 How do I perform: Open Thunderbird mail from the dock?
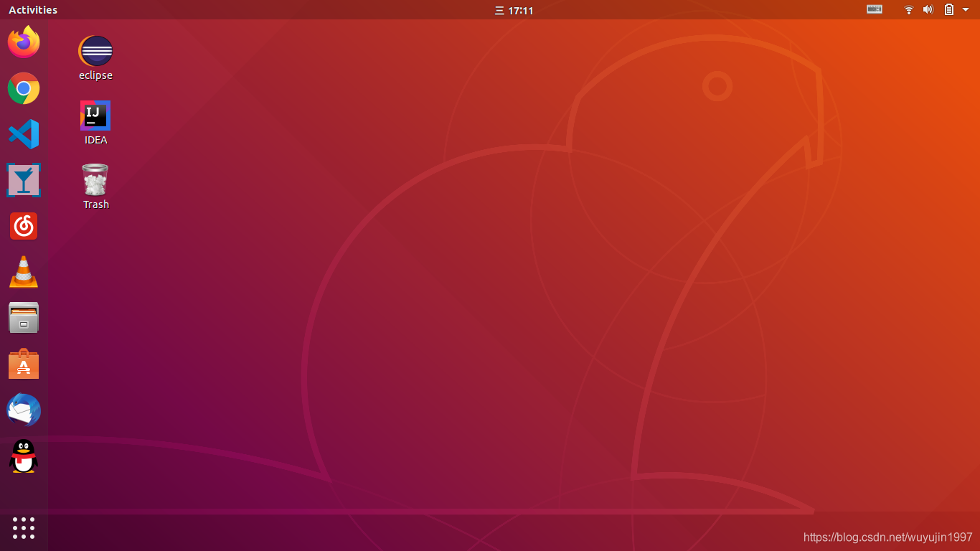click(x=24, y=410)
